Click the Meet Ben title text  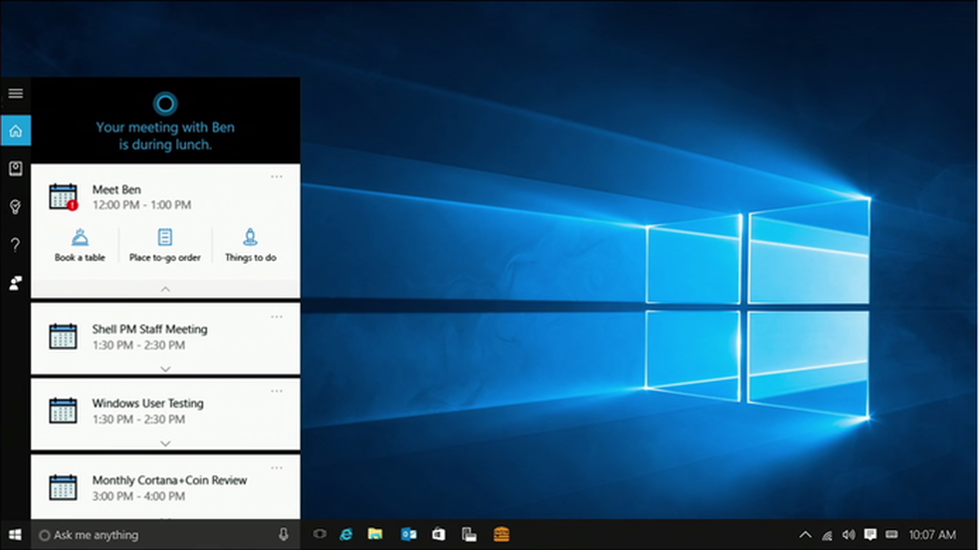pos(117,189)
